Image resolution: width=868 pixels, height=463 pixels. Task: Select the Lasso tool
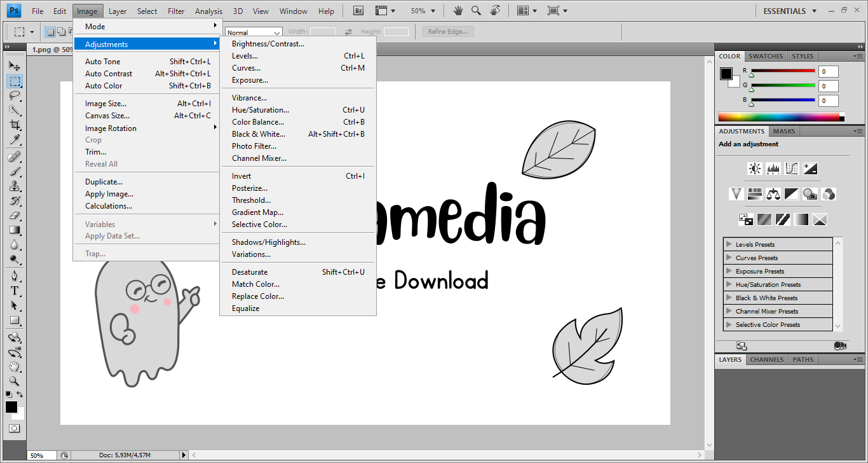[15, 96]
